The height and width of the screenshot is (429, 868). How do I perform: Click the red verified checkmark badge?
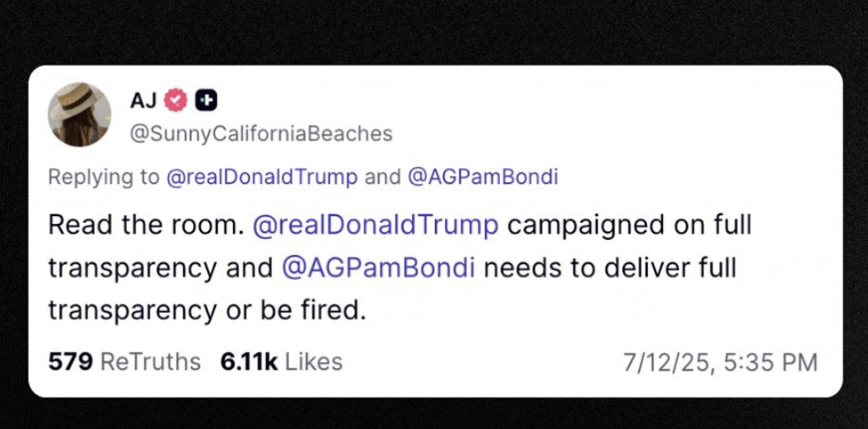pyautogui.click(x=175, y=101)
